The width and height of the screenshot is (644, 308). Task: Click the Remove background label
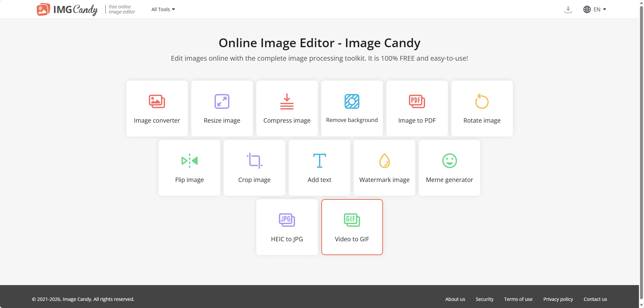[352, 120]
